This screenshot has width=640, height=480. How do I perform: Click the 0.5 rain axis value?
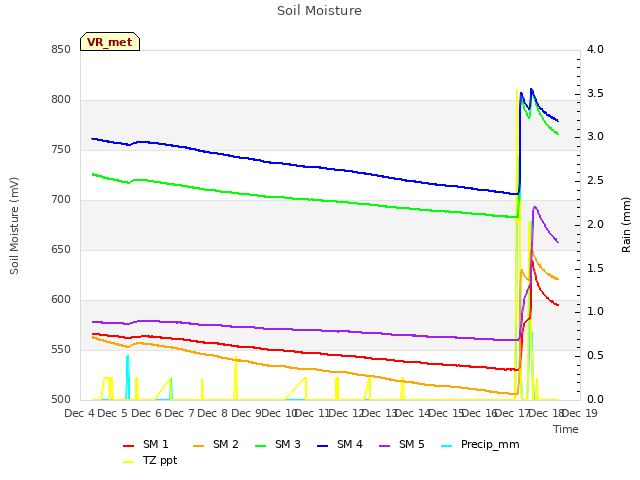click(x=595, y=356)
